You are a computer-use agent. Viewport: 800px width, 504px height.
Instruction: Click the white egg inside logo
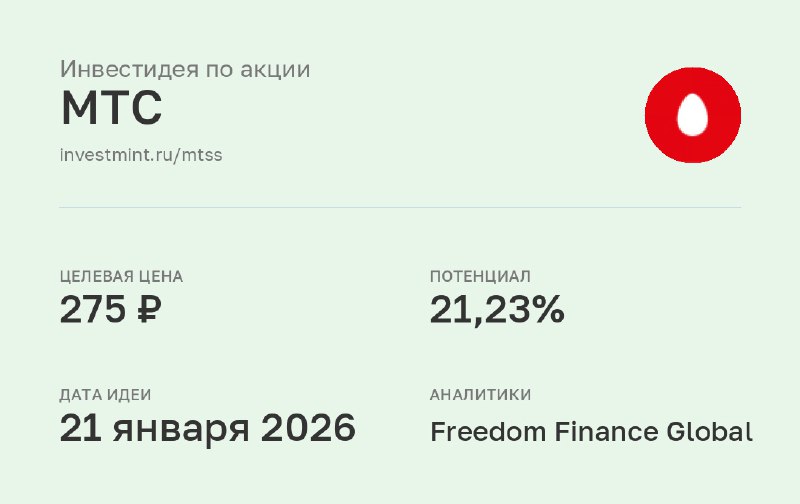692,115
